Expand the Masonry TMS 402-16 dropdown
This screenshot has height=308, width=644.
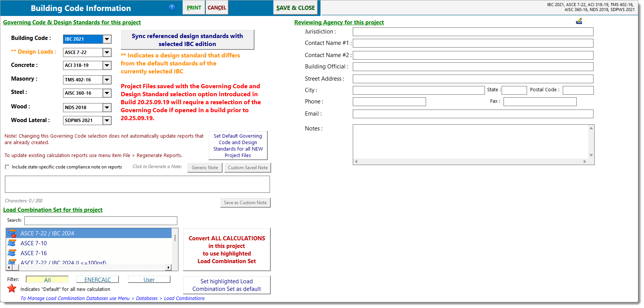tap(107, 80)
